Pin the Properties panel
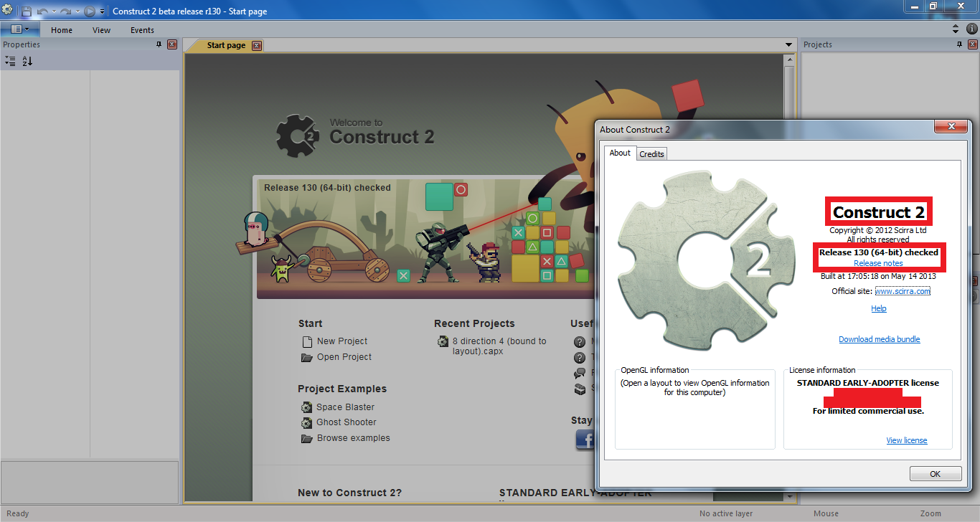The image size is (980, 522). tap(159, 44)
